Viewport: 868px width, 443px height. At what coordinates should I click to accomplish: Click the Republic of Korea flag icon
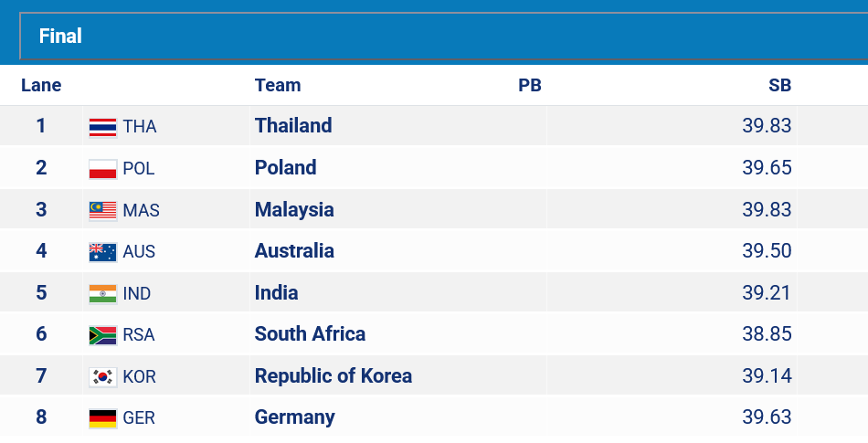(x=103, y=376)
